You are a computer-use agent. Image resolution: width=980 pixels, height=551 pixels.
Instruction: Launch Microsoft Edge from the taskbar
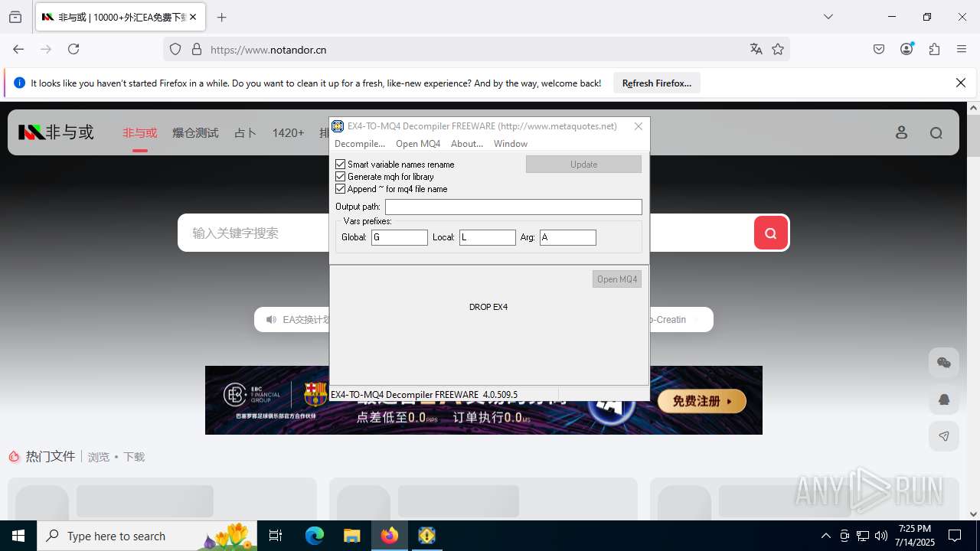tap(315, 536)
